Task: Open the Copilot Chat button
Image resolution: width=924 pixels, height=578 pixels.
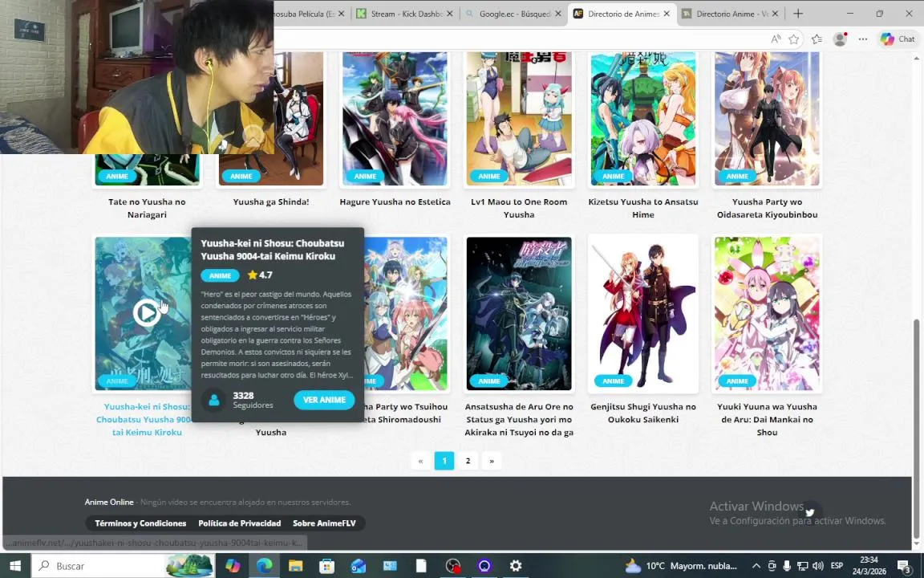Action: point(898,39)
